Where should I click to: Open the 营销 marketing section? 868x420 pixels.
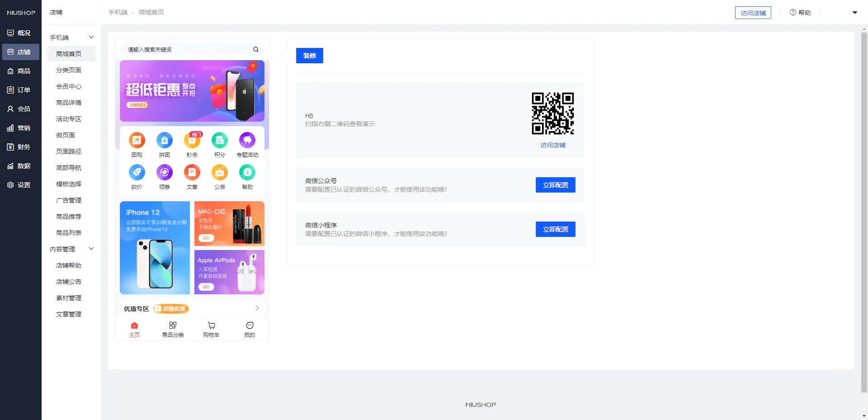[20, 127]
